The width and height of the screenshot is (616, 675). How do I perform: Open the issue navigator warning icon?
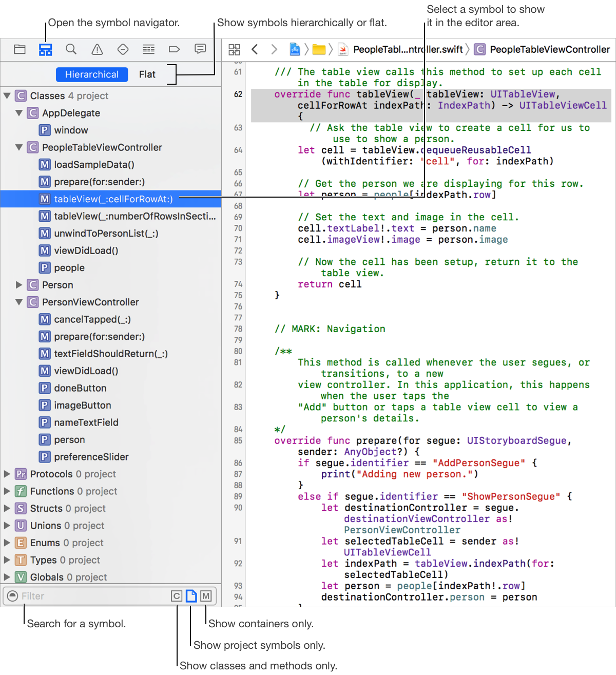(x=97, y=49)
